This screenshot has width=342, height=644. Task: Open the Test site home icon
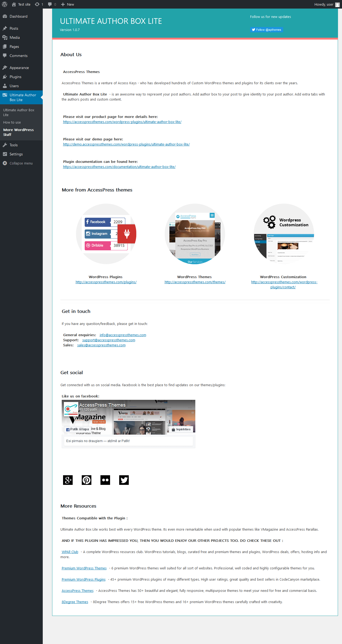coord(14,4)
